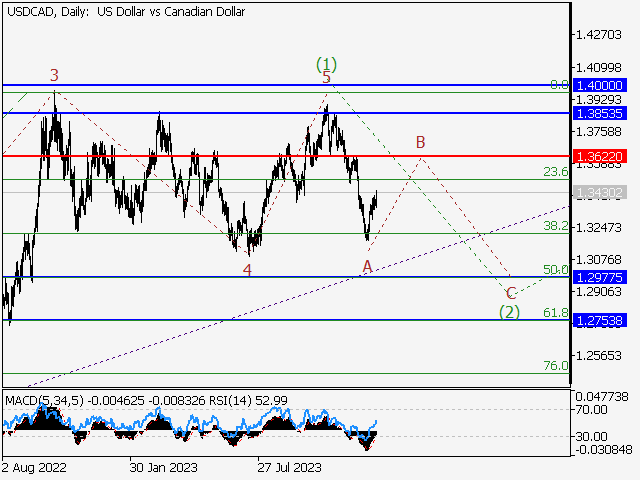
Task: Click the 1.27538 blue price label
Action: (x=600, y=320)
